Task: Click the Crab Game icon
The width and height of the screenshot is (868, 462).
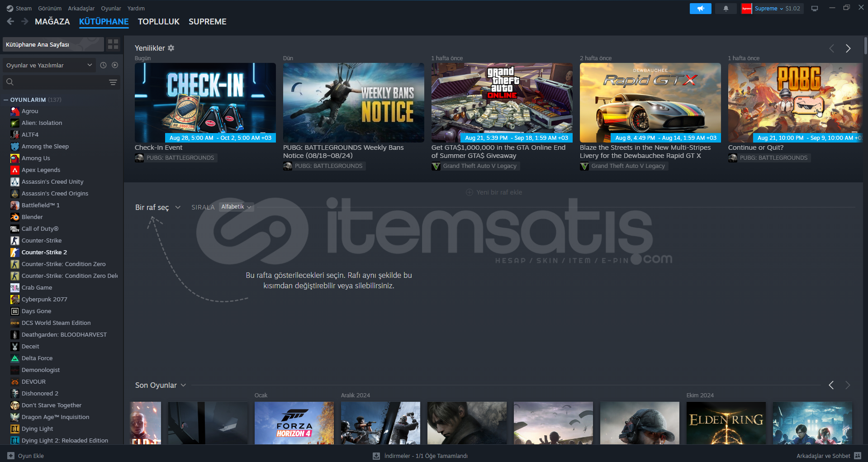Action: 15,288
